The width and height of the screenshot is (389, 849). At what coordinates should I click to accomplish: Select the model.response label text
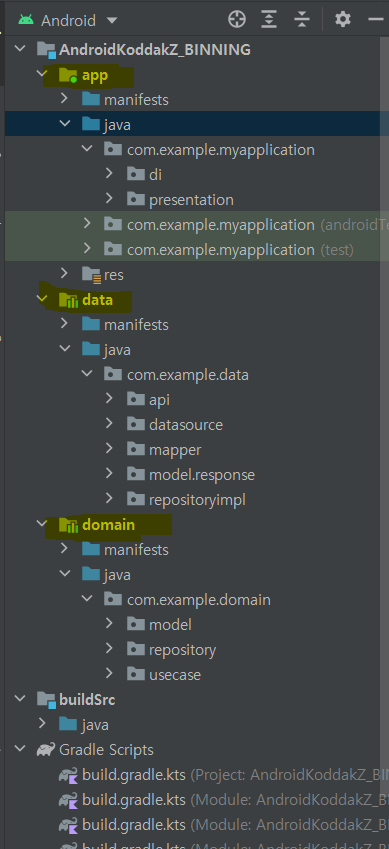202,474
